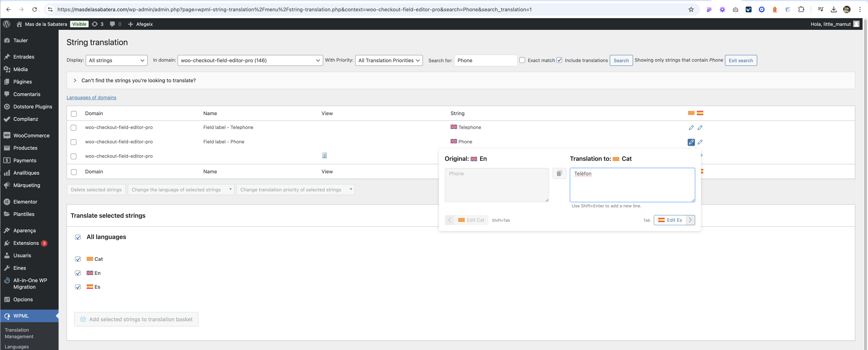The width and height of the screenshot is (868, 350).
Task: Expand Can't find the strings section
Action: coord(138,81)
